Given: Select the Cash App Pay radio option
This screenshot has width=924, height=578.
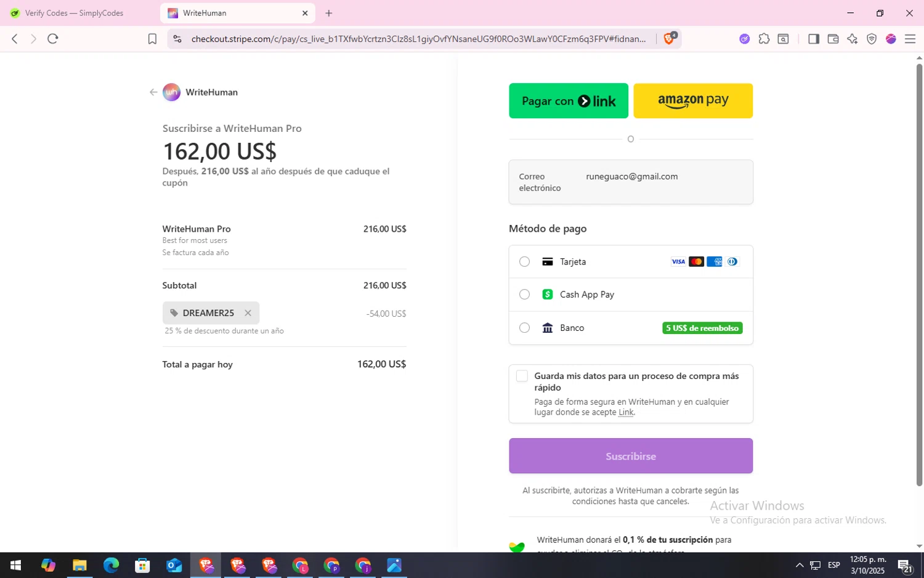Looking at the screenshot, I should (524, 295).
